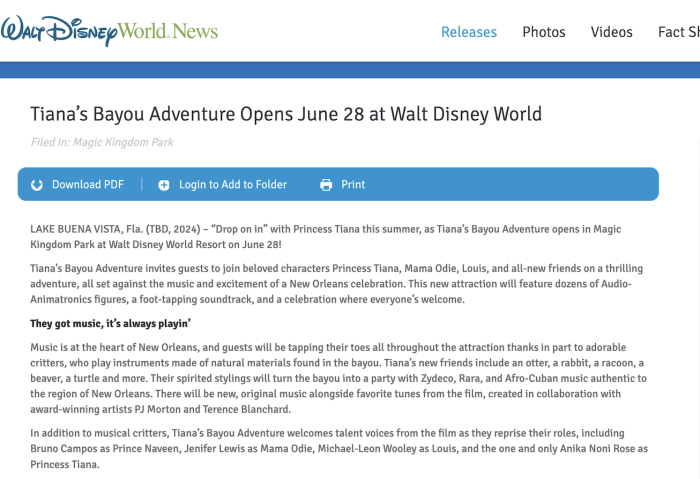Follow the Magic Kingdom Park filed-in link
This screenshot has width=700, height=479.
123,142
